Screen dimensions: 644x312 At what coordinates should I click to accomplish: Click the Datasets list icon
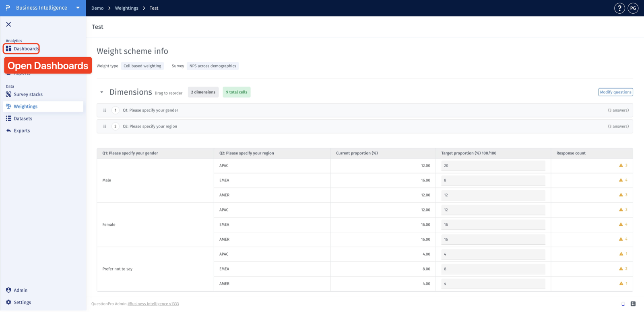tap(8, 119)
